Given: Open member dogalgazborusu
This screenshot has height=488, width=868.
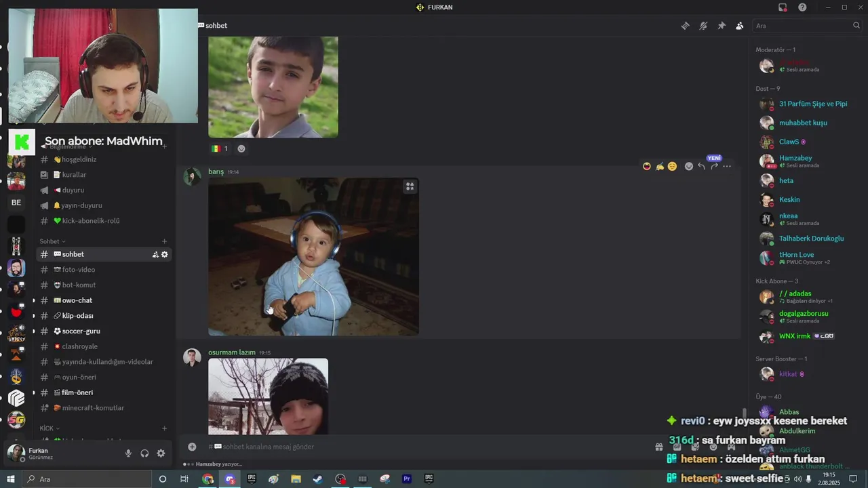Looking at the screenshot, I should point(802,317).
